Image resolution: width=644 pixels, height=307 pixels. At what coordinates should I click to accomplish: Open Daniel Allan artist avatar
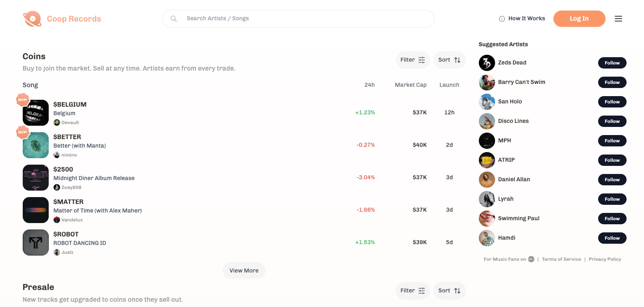(487, 180)
